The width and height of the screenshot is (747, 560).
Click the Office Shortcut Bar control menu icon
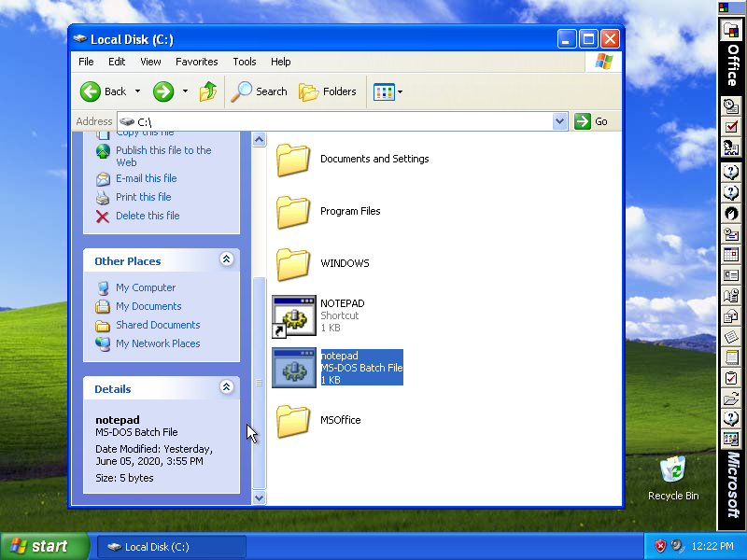(x=725, y=7)
